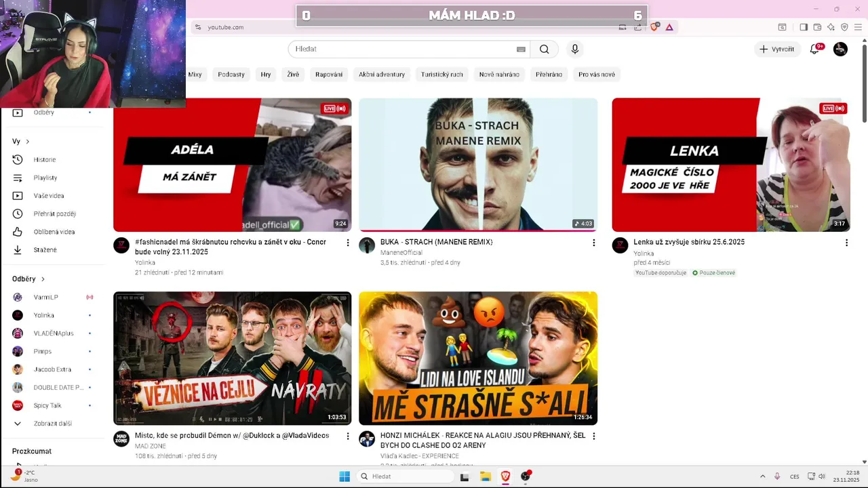
Task: Open MAD ZONE channel avatar
Action: (121, 439)
